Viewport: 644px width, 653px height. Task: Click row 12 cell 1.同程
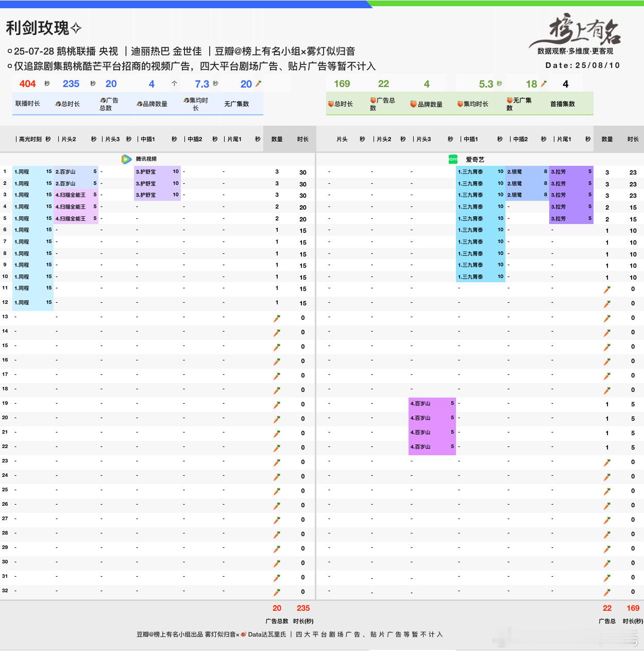click(33, 303)
